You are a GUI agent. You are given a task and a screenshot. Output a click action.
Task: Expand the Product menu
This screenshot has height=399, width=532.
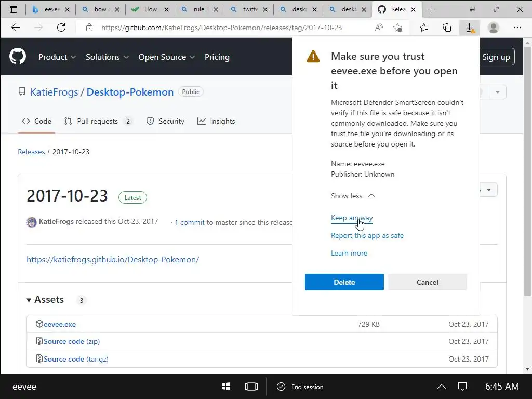click(x=57, y=57)
